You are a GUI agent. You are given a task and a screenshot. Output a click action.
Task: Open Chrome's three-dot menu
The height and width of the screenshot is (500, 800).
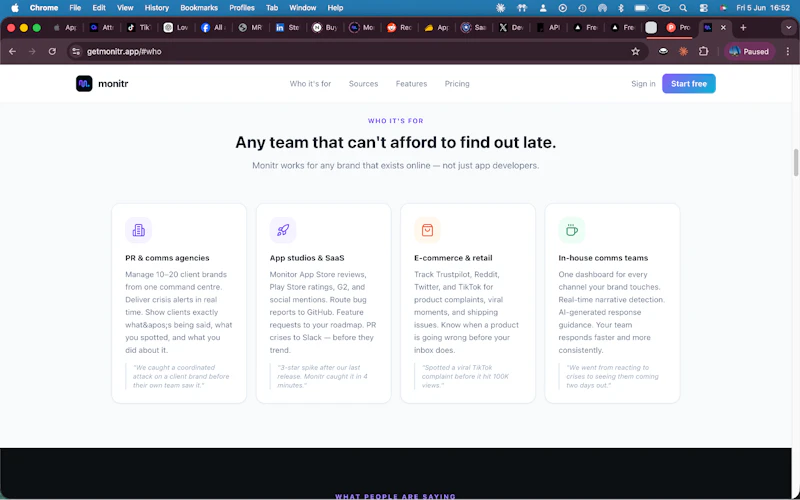[x=788, y=52]
